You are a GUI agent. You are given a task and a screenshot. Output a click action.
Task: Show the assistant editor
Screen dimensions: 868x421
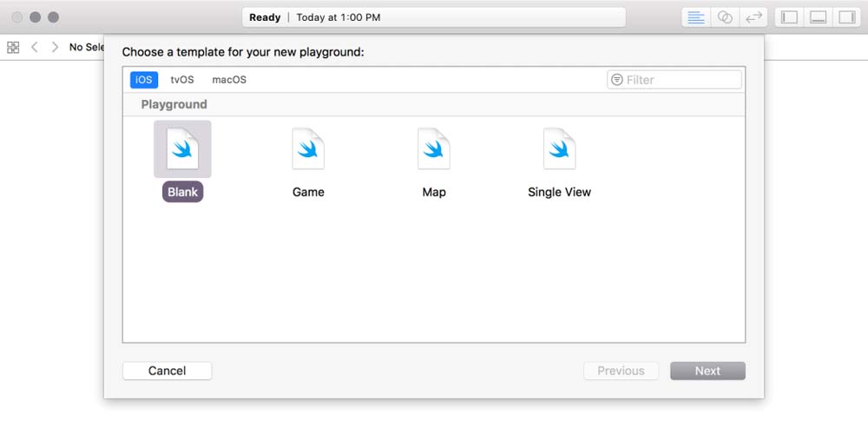(x=725, y=17)
